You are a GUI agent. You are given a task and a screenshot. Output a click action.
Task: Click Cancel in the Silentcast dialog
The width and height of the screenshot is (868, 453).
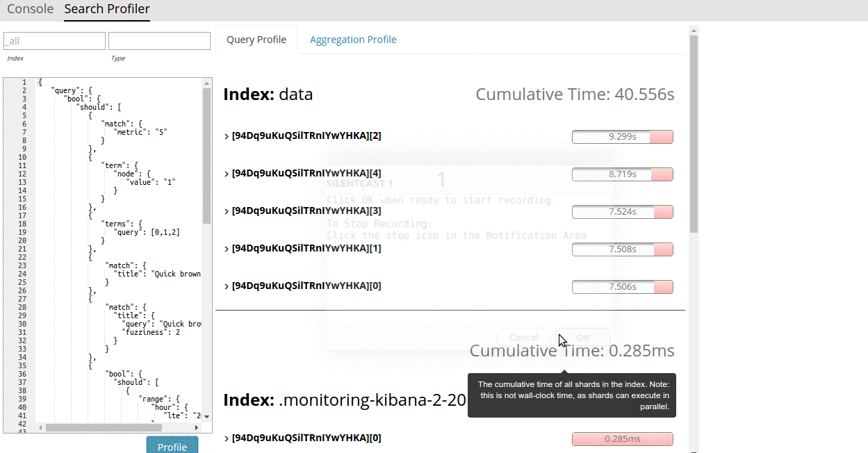click(523, 338)
